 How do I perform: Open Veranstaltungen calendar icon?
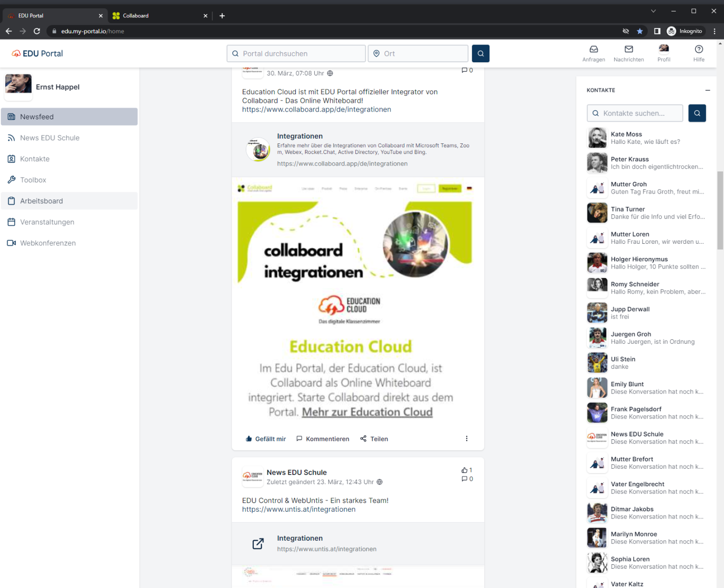[x=12, y=222]
